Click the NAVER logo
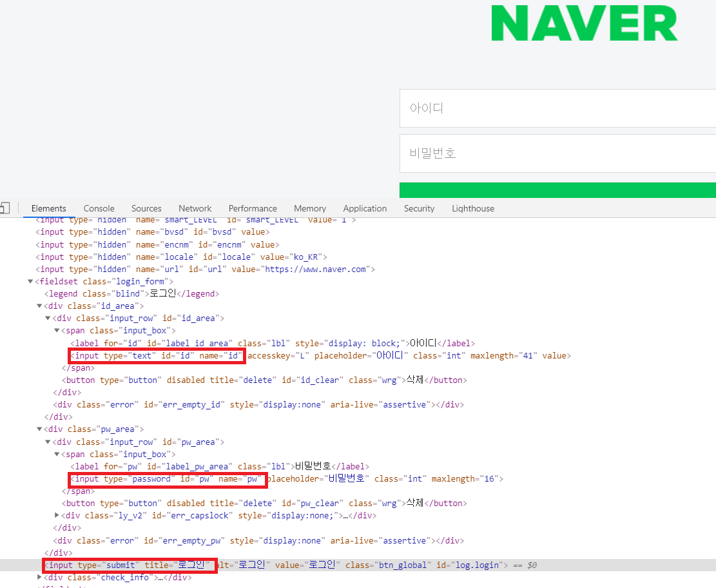Viewport: 716px width, 588px height. click(x=585, y=23)
